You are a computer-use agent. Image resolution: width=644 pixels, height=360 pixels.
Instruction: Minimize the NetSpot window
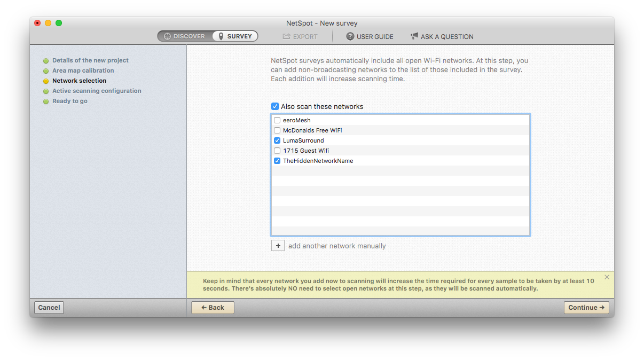point(48,23)
